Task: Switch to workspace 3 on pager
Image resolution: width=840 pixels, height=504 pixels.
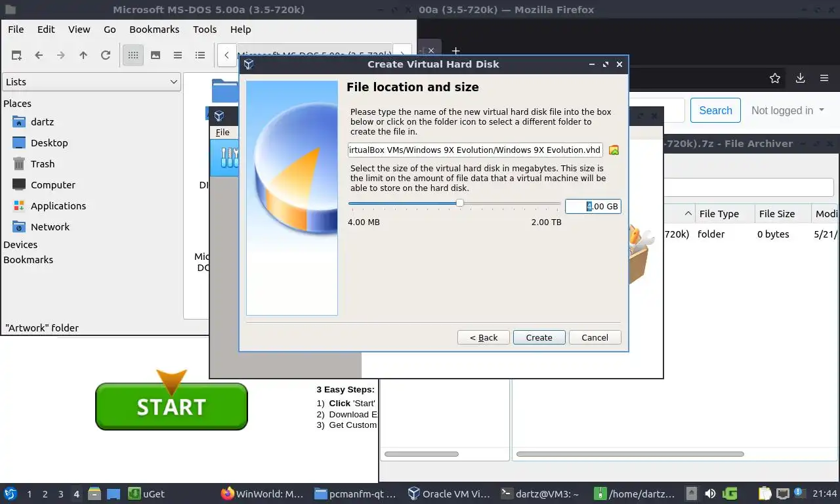Action: coord(60,494)
